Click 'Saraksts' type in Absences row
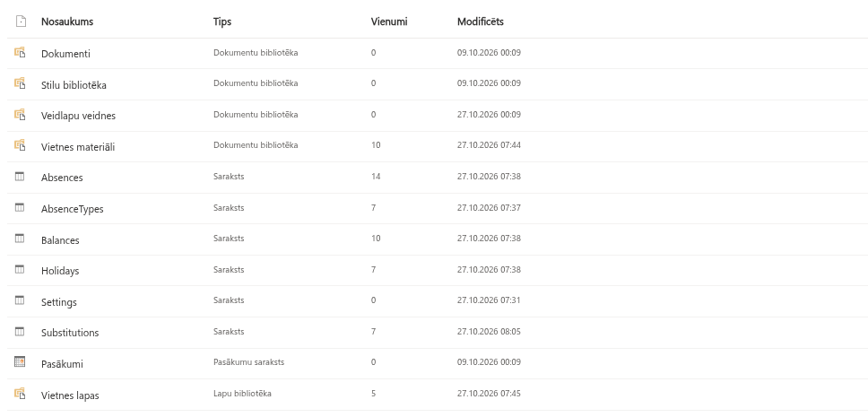868x417 pixels. pos(229,177)
